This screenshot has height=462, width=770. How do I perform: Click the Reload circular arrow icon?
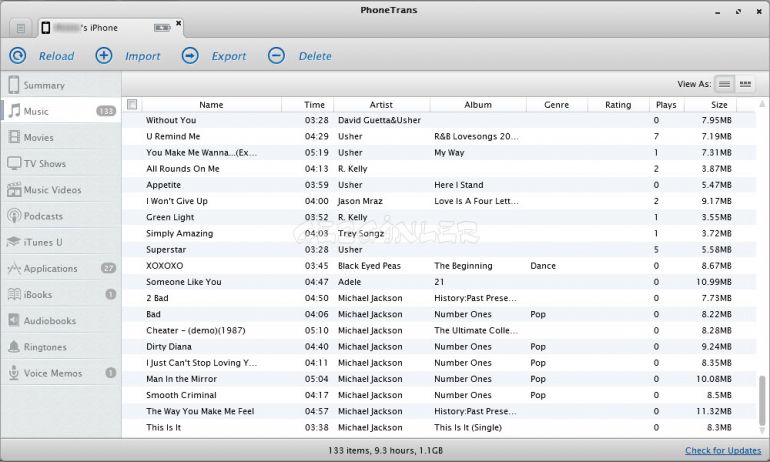click(x=18, y=55)
